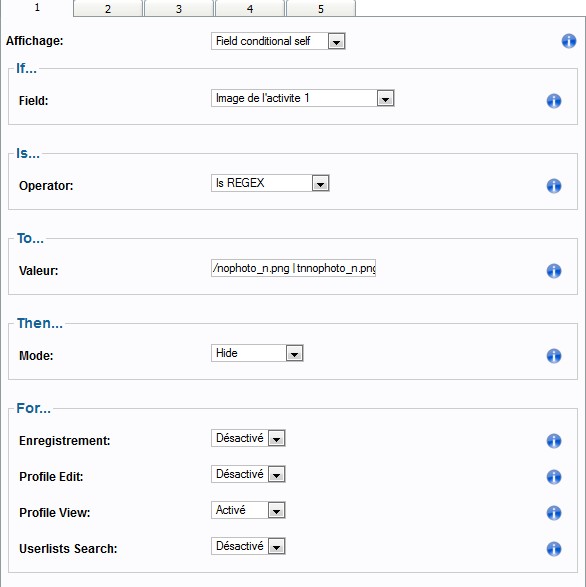
Task: Click info icon for Enregistrement row
Action: tap(554, 441)
